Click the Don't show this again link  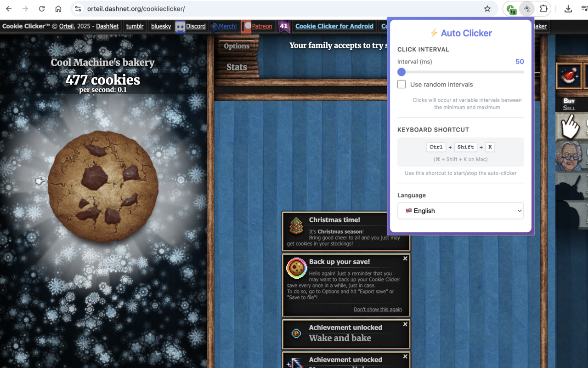click(378, 310)
